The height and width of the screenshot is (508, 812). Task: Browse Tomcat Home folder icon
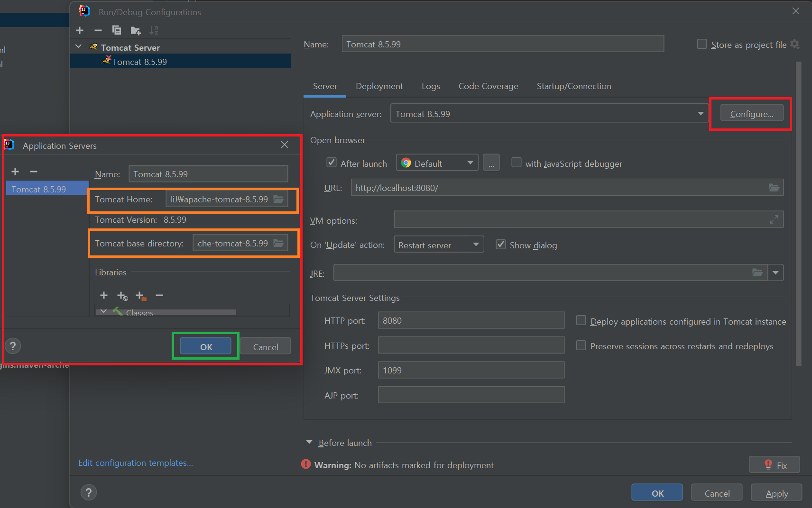[279, 199]
